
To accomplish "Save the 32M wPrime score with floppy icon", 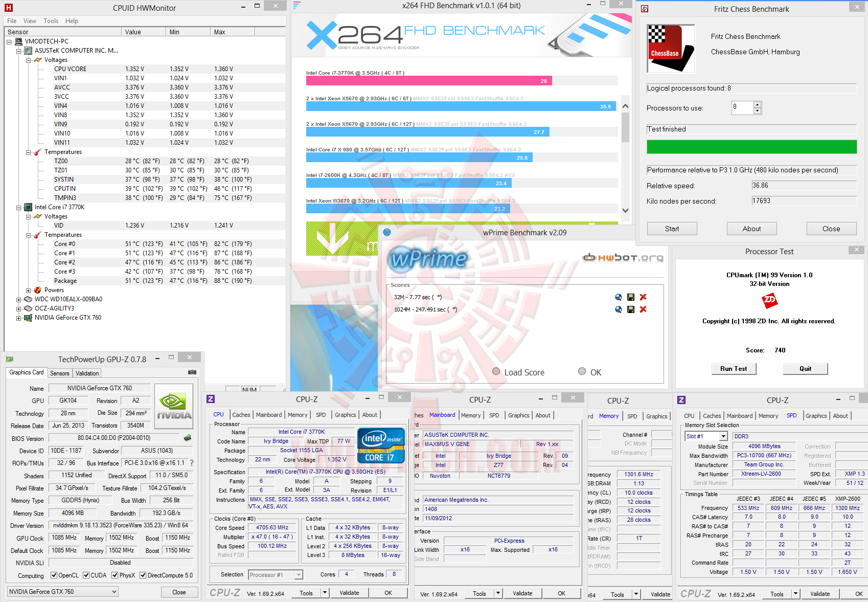I will point(631,297).
